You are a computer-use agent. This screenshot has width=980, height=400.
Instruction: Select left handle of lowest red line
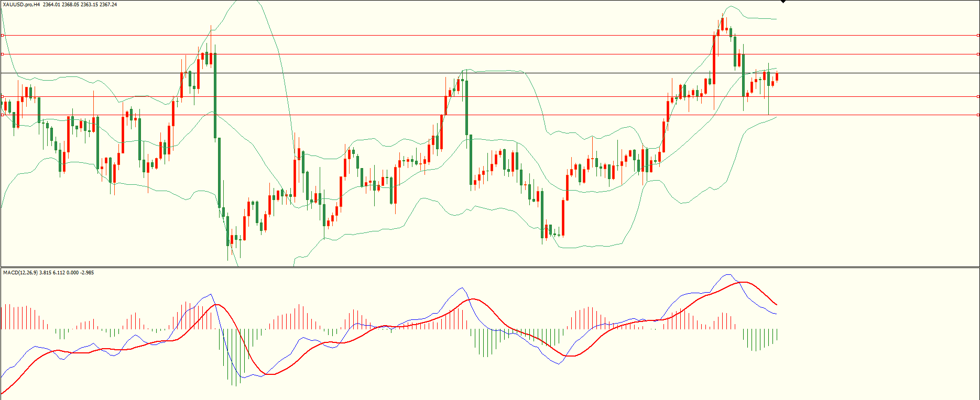pyautogui.click(x=2, y=115)
